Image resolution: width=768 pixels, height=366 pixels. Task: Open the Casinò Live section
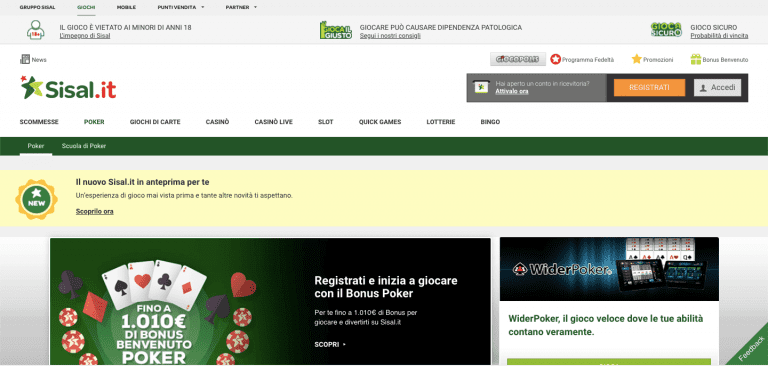274,122
